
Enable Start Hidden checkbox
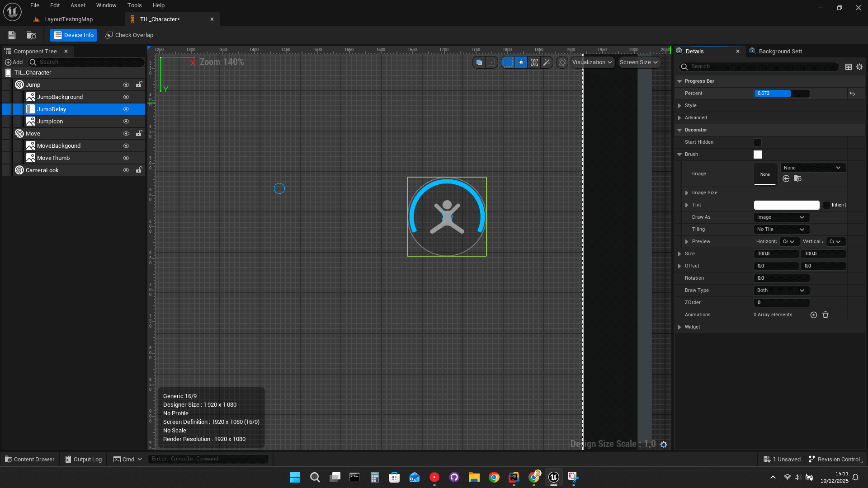[x=758, y=142]
